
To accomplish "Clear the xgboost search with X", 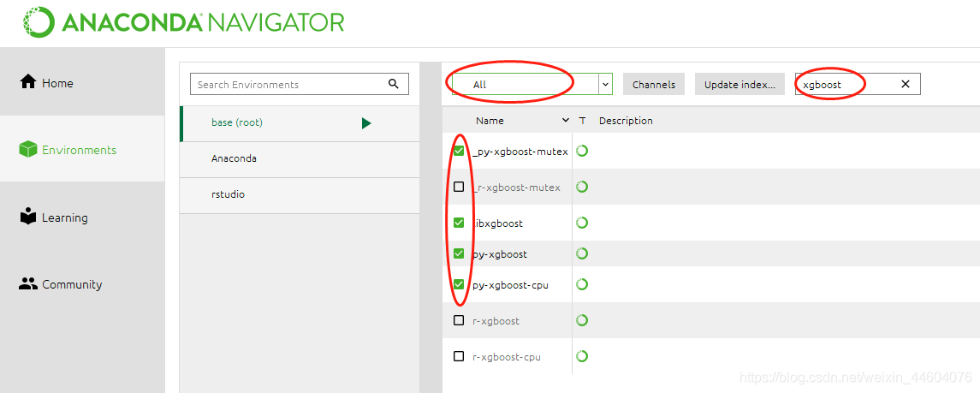I will (x=905, y=84).
